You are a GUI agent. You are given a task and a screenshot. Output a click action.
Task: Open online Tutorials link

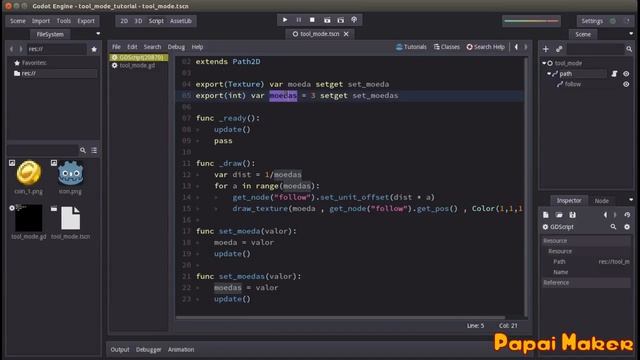coord(411,47)
